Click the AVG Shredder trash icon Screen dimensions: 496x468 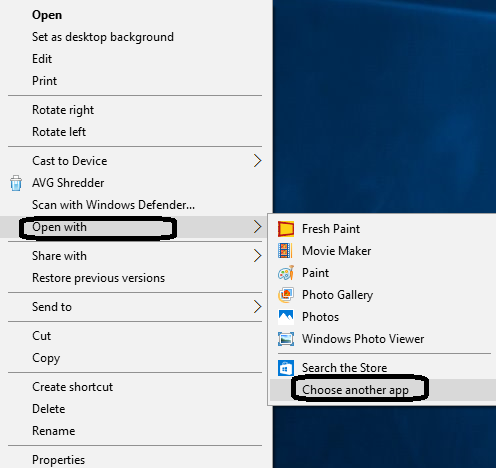16,183
